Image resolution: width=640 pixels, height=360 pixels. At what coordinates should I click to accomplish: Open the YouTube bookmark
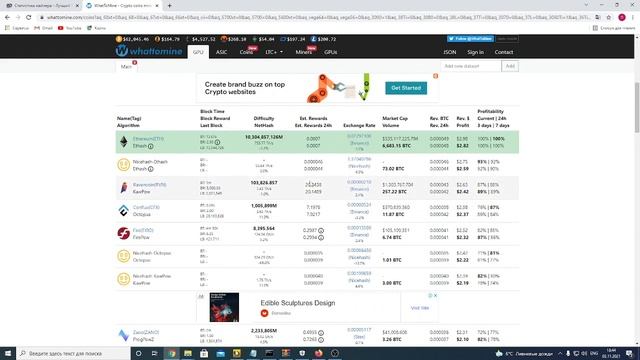point(70,28)
